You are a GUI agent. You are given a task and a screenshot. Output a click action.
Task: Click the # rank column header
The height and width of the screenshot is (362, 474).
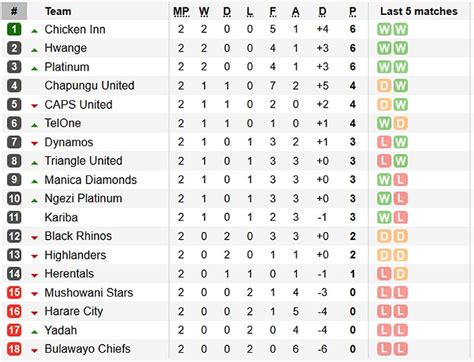(x=14, y=11)
